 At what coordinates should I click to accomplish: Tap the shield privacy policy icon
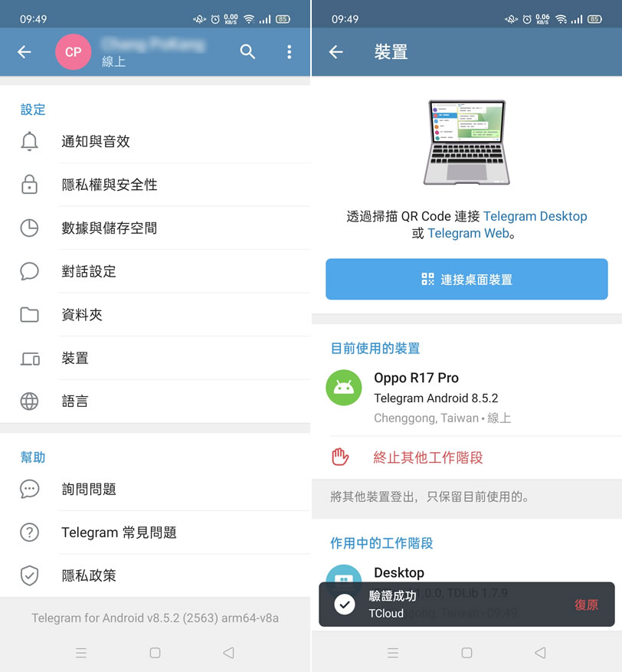[x=30, y=575]
